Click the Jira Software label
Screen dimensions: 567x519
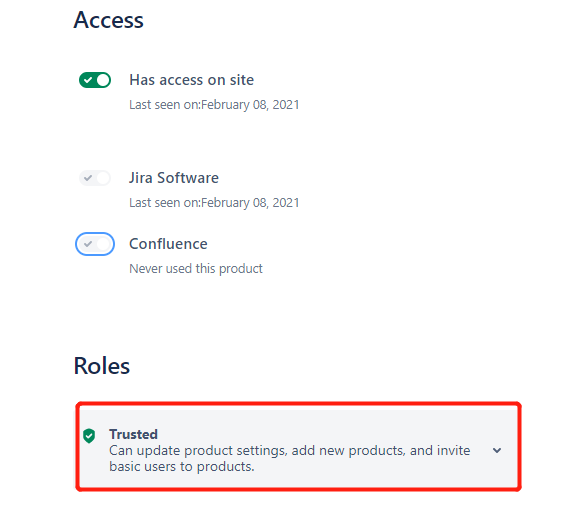174,178
